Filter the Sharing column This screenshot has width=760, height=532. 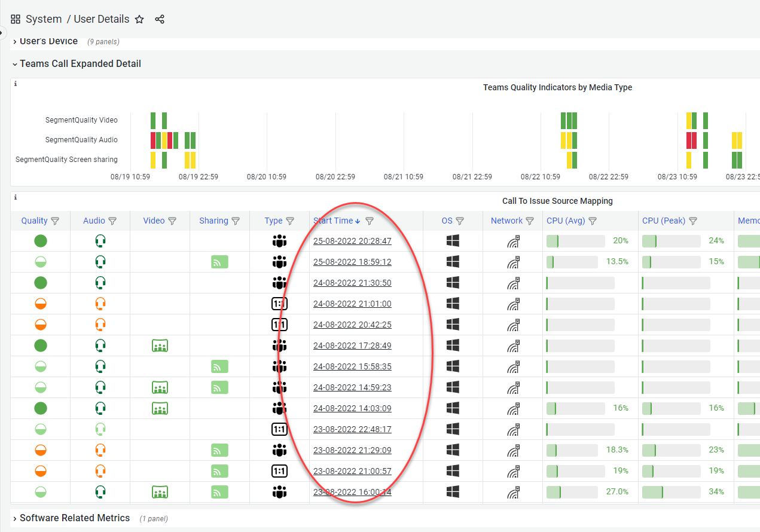pos(236,221)
